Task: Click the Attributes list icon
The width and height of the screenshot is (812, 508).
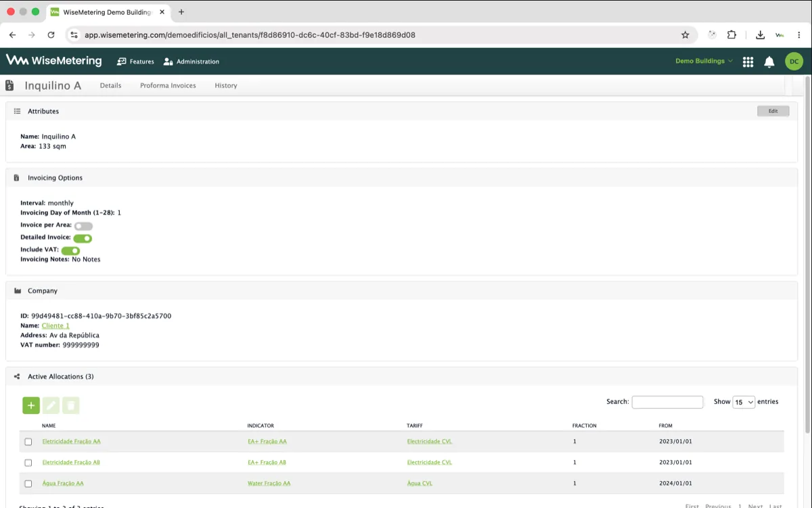Action: pos(18,111)
